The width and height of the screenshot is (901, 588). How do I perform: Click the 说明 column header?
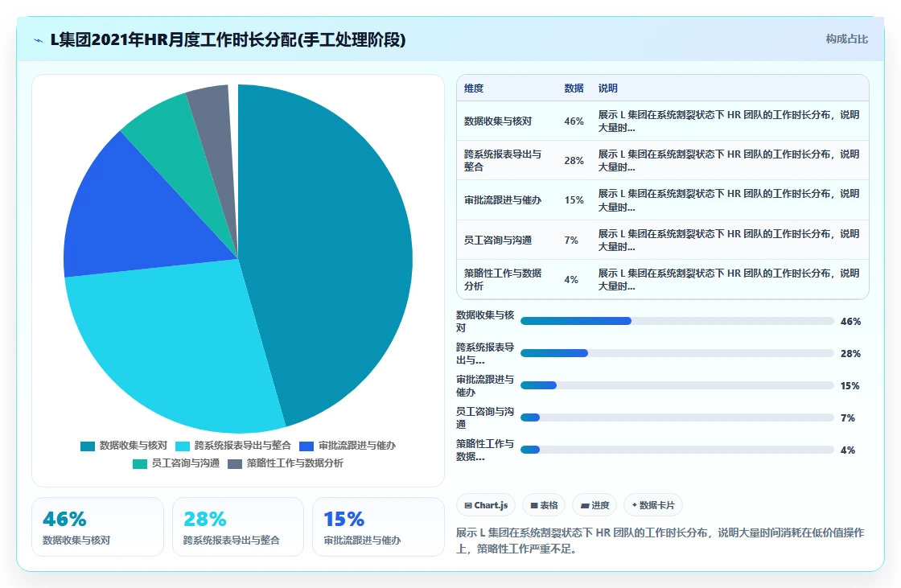[x=607, y=88]
